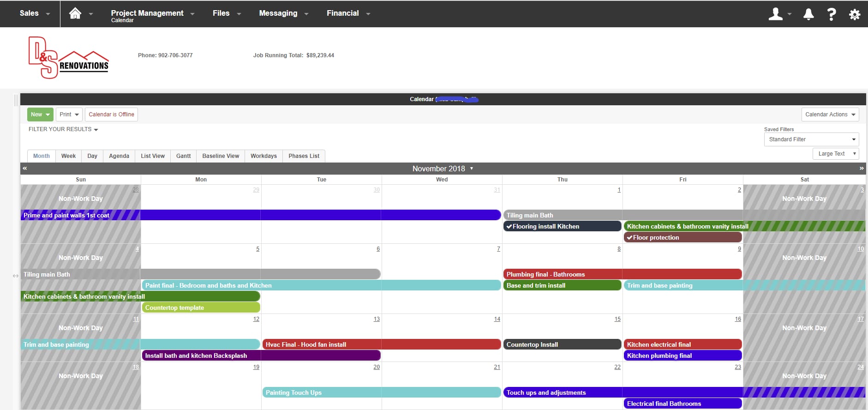Switch to Agenda tab
868x410 pixels.
click(x=119, y=156)
